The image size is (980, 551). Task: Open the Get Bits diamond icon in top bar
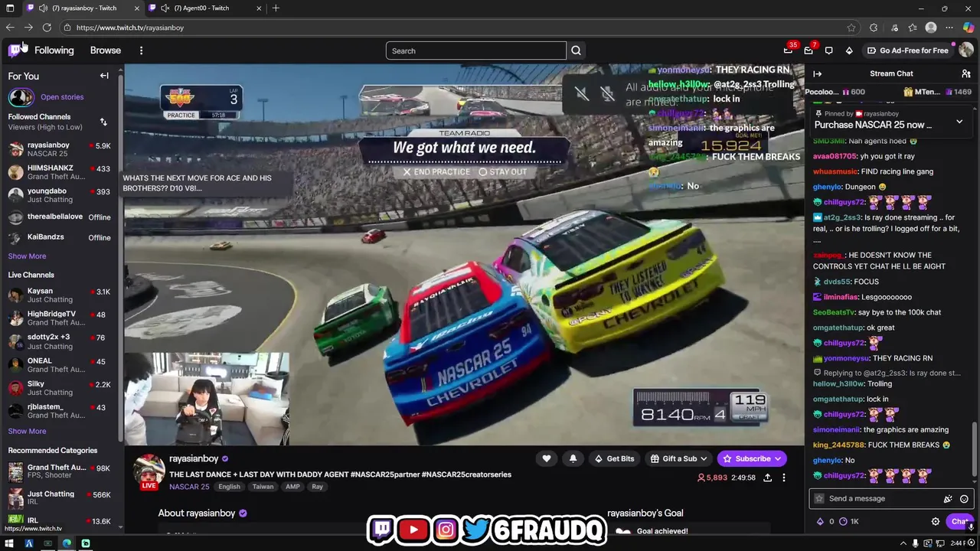(x=849, y=51)
